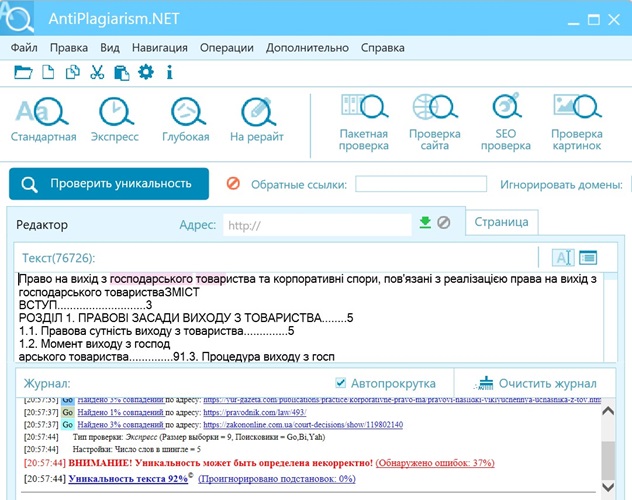Click РОЗДІЛ 1. ПРАВОВІ ЗАСАДИ line in editor
Screen dimensions: 632x500
(x=186, y=318)
